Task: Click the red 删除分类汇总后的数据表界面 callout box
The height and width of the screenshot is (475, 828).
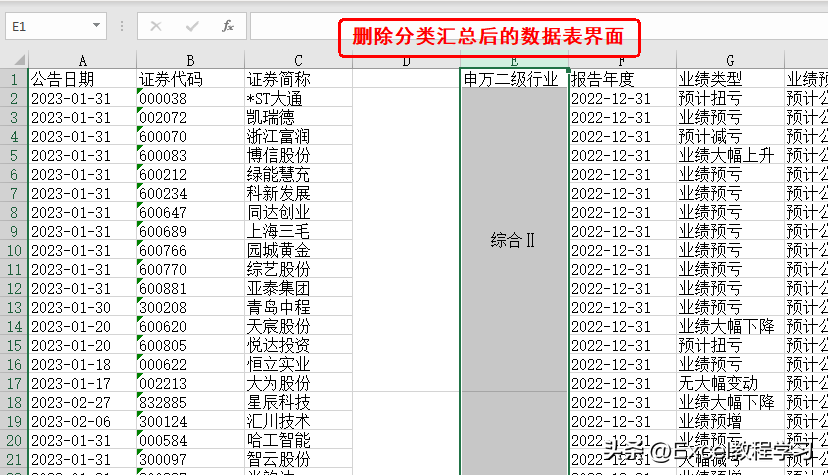Action: point(489,37)
